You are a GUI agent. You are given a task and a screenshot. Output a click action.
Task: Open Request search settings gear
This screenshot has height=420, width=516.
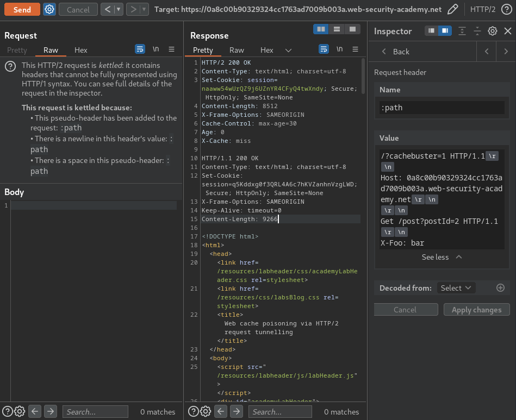(20, 411)
